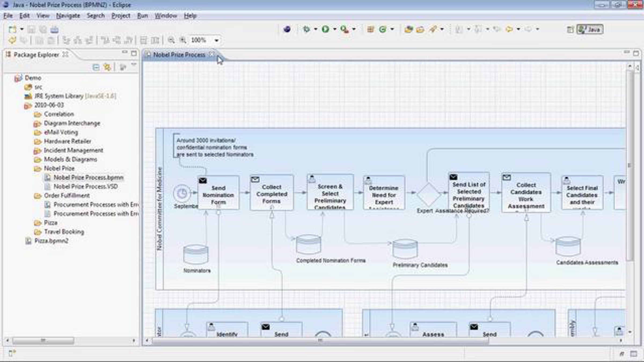The width and height of the screenshot is (644, 362).
Task: Zoom out using the magnifier minus icon
Action: [171, 40]
